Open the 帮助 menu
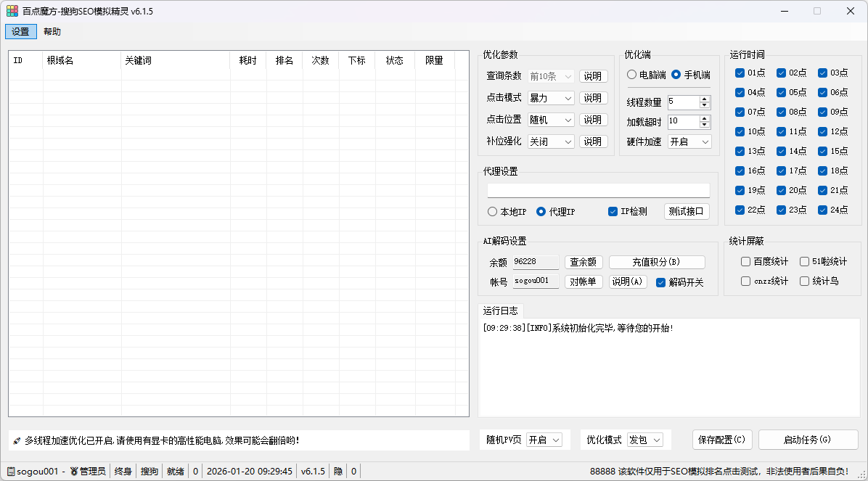This screenshot has height=481, width=868. pos(52,31)
